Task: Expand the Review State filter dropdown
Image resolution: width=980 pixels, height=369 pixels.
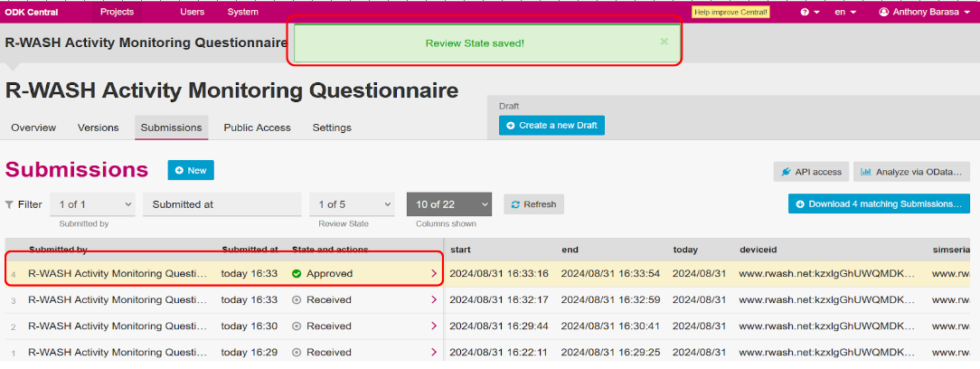Action: (x=352, y=204)
